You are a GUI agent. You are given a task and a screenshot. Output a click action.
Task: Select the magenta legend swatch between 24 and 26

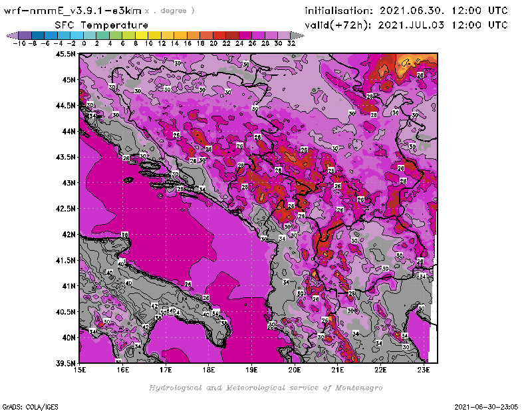245,35
